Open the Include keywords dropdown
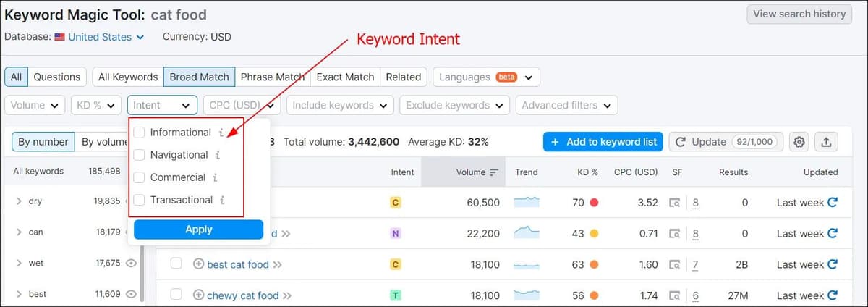Image resolution: width=868 pixels, height=307 pixels. coord(340,105)
